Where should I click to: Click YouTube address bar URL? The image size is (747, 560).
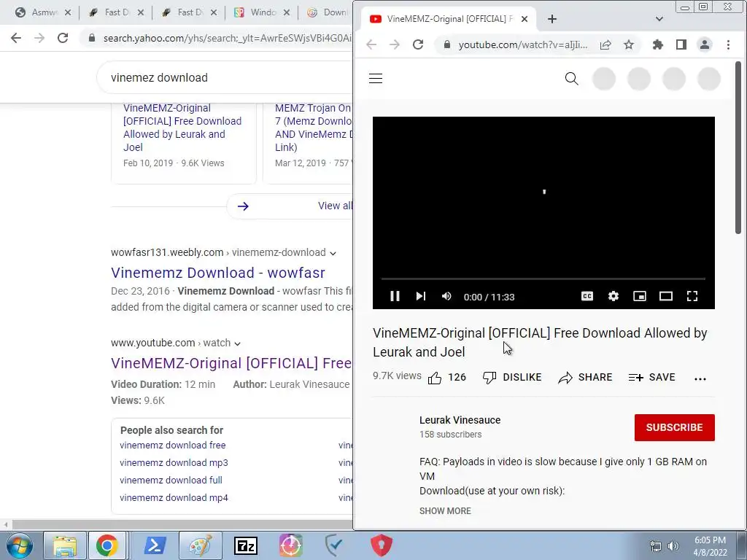(522, 44)
